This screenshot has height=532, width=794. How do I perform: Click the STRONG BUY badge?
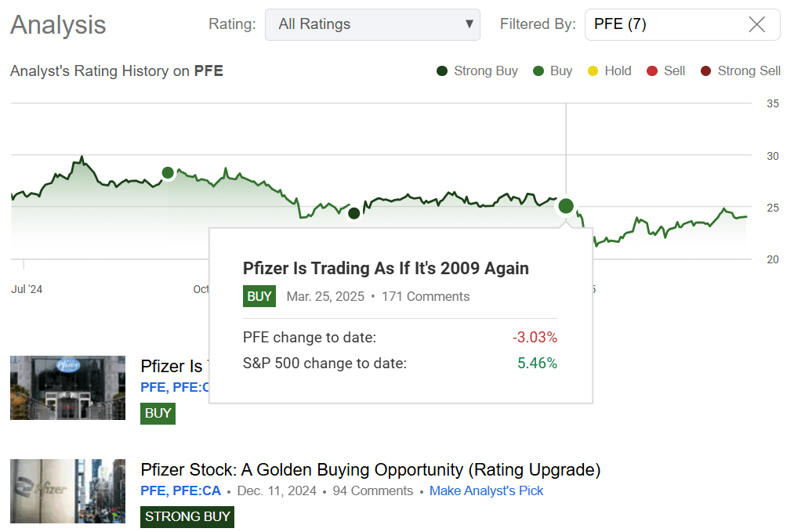(x=187, y=516)
